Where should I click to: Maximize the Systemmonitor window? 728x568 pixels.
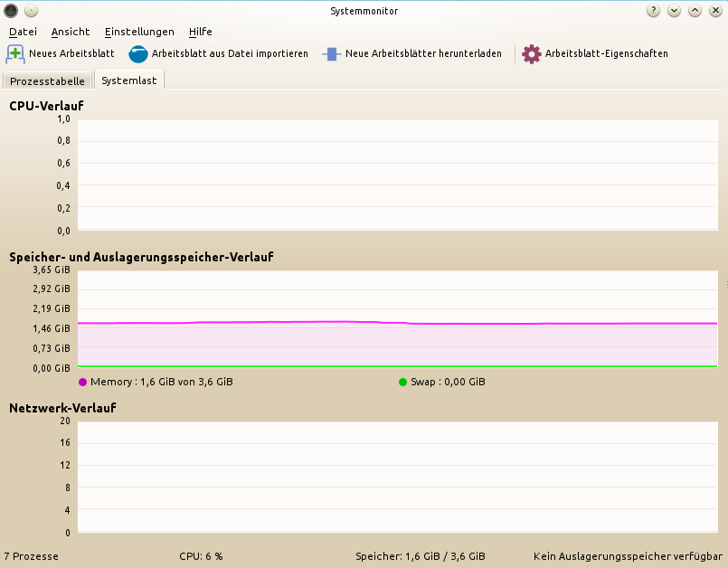click(x=695, y=11)
